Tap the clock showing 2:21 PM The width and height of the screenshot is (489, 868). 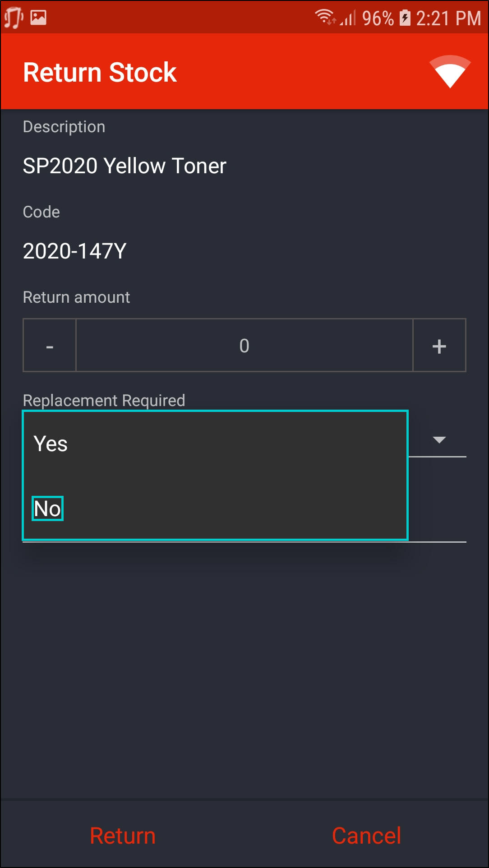(x=448, y=18)
